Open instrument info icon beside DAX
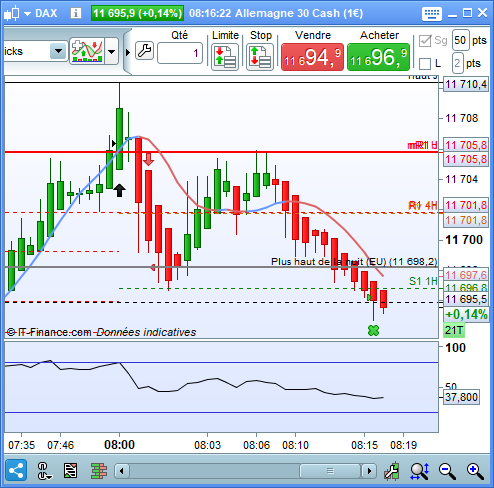494x488 pixels. 76,13
